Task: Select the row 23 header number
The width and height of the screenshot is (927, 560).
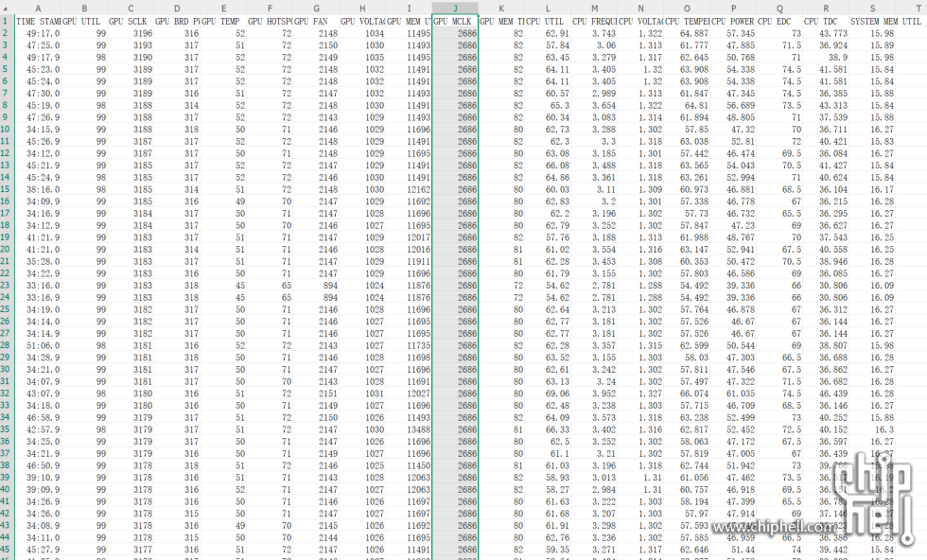Action: pos(6,285)
